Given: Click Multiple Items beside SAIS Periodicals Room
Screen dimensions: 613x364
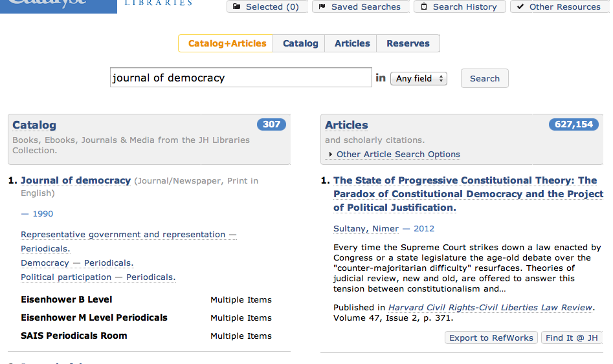Looking at the screenshot, I should click(x=241, y=336).
